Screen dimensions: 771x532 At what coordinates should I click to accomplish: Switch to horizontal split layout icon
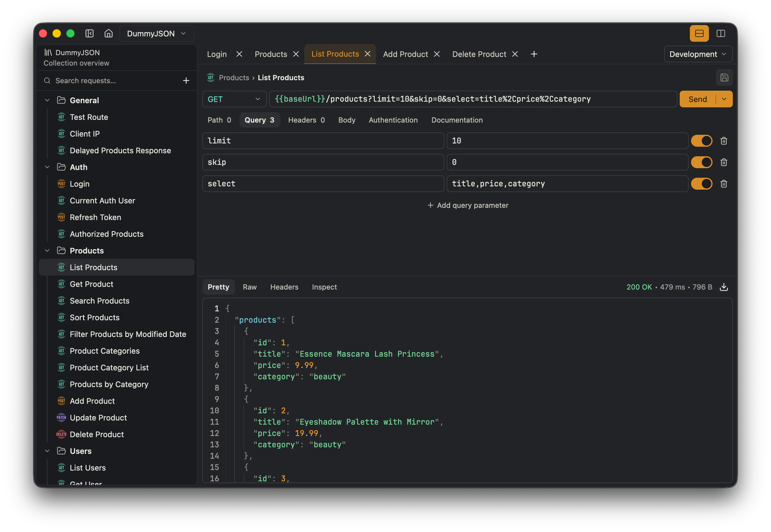tap(699, 34)
